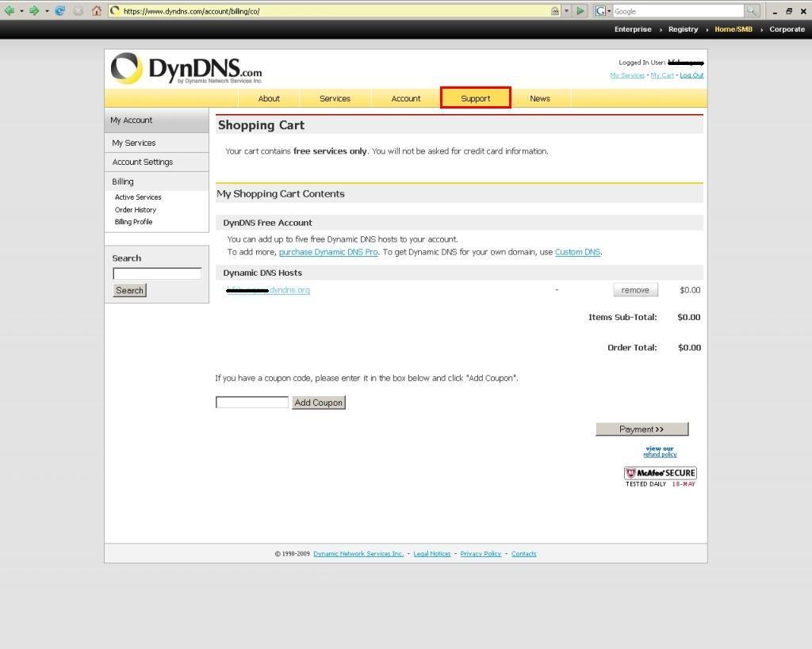
Task: Open the News tab
Action: [540, 98]
